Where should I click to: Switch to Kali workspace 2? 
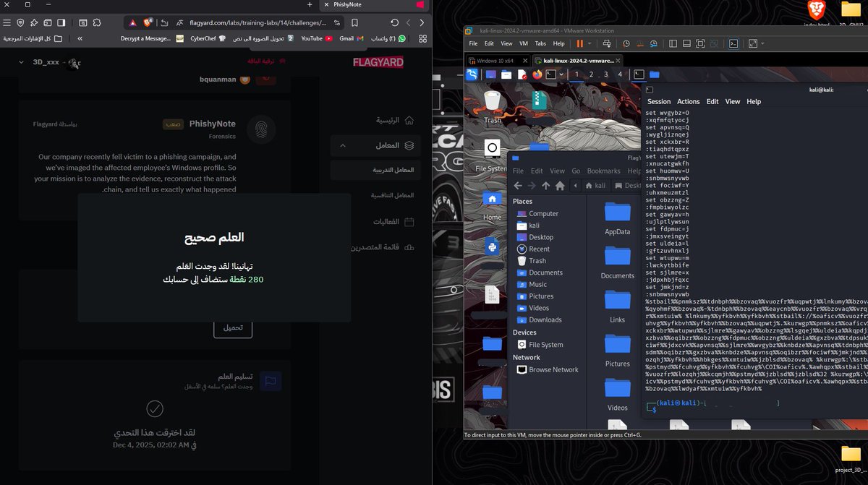tap(591, 74)
